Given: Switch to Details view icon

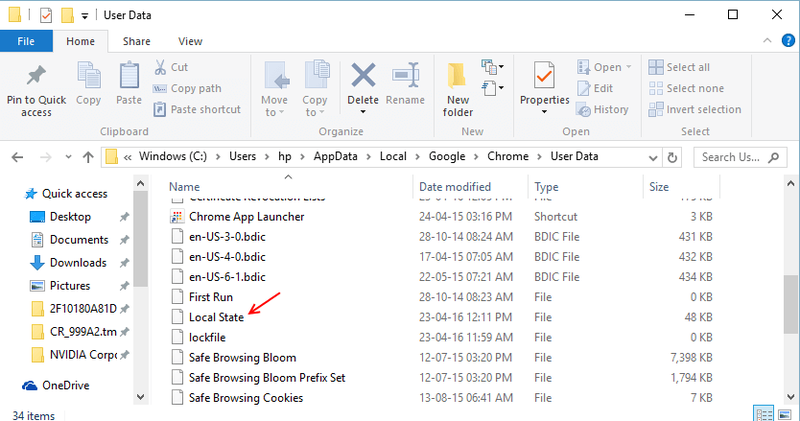Looking at the screenshot, I should point(763,414).
